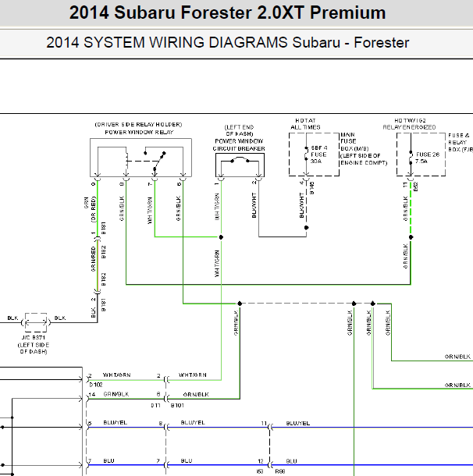Click the '2014 SYSTEM WIRING DIAGRAMS Subaru - Forester' subtitle
473x476 pixels.
(x=227, y=42)
